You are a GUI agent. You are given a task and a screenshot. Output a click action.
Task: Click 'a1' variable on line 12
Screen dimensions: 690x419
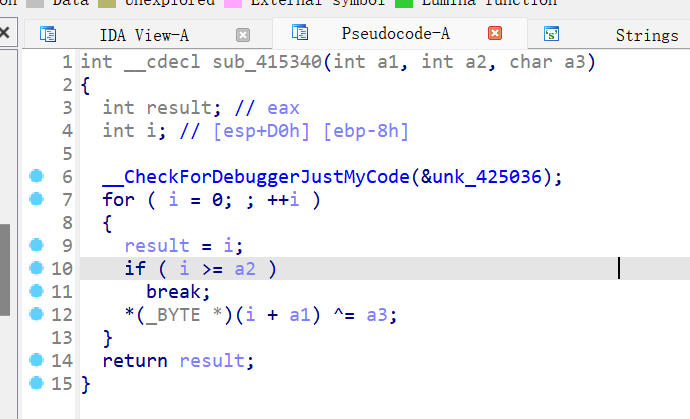(300, 315)
